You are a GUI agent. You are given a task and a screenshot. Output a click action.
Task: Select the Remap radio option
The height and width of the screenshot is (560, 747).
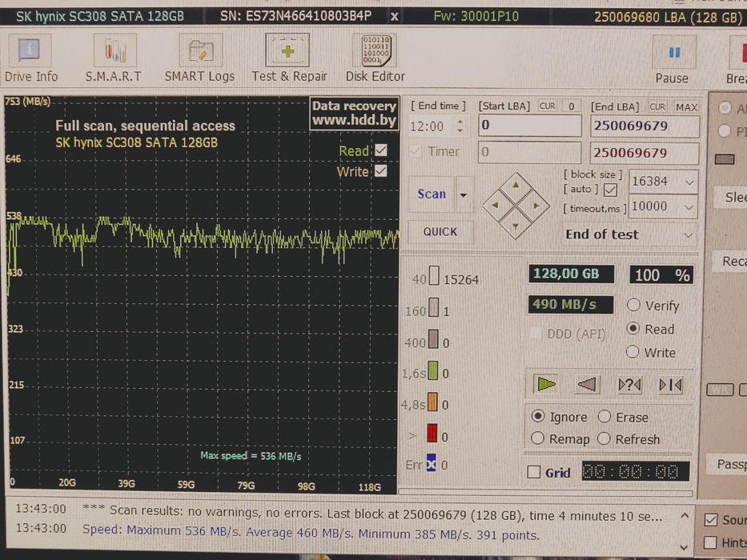point(537,438)
